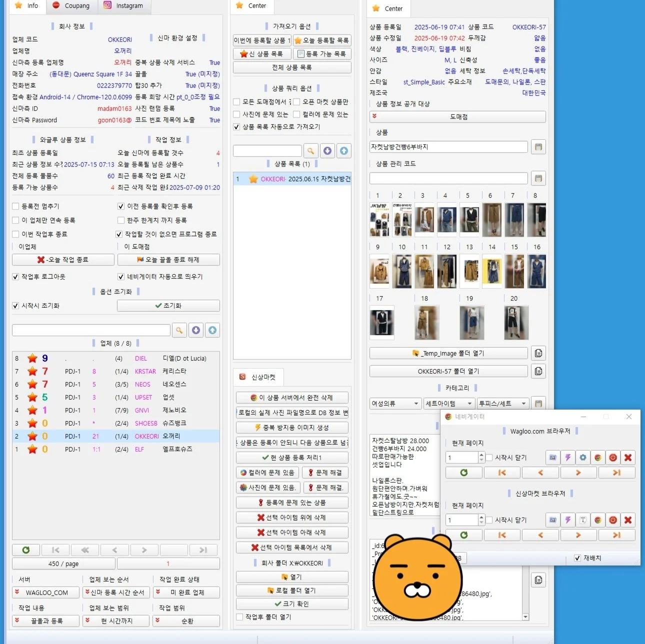Image resolution: width=645 pixels, height=644 pixels.
Task: Click 신상마켓 browser red power icon
Action: [x=613, y=520]
